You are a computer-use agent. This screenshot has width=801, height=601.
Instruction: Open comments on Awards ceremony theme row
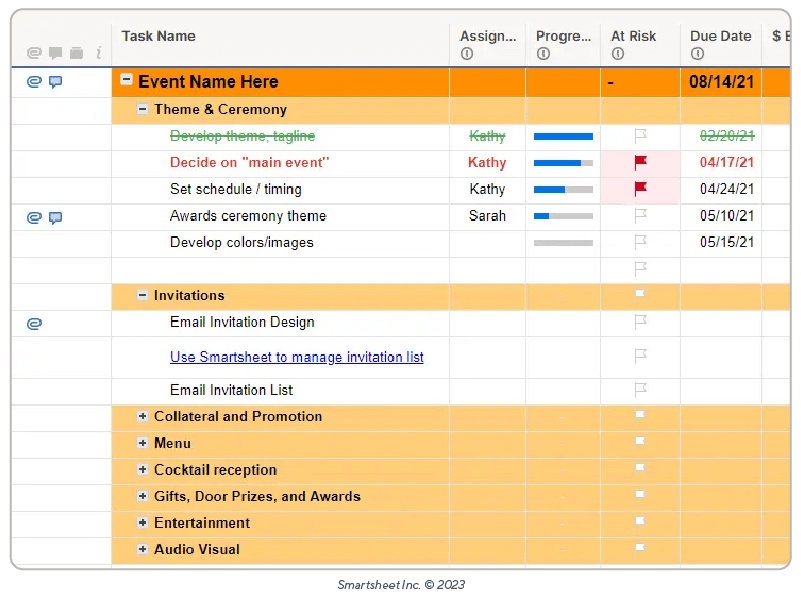[x=56, y=217]
